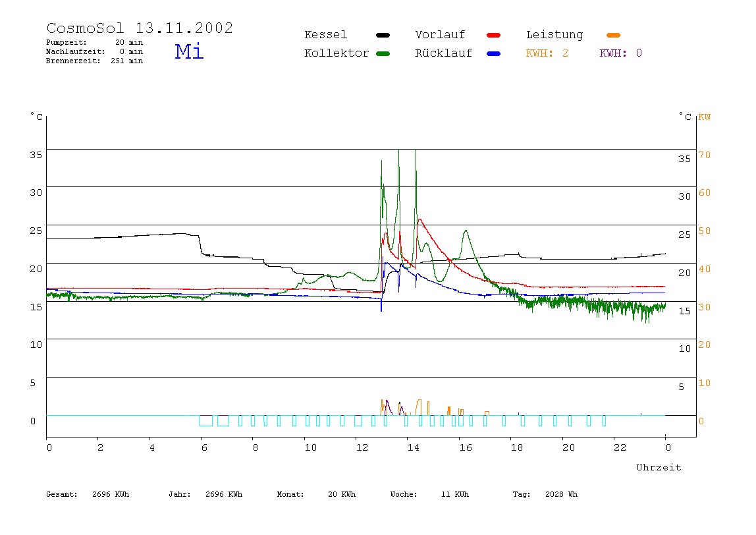Click the 12 hour tick label
This screenshot has width=756, height=535.
tap(362, 447)
